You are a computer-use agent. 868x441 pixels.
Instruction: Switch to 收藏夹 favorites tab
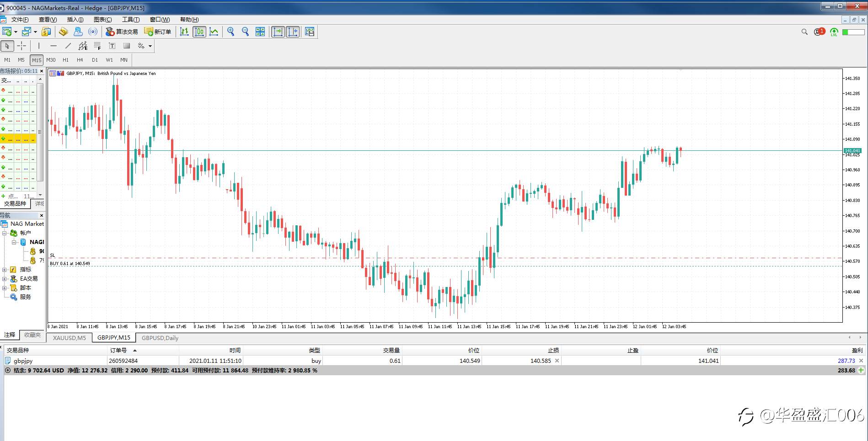tap(32, 335)
